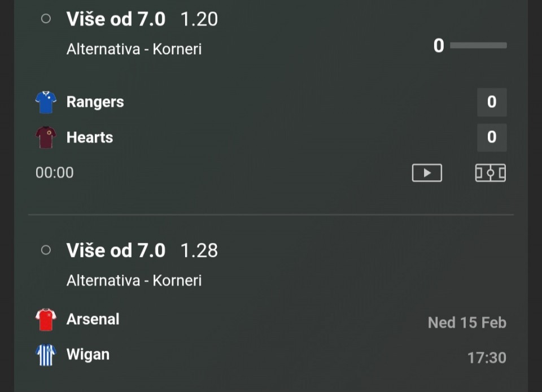Click the blue Rangers jersey icon
The image size is (542, 392).
coord(46,102)
